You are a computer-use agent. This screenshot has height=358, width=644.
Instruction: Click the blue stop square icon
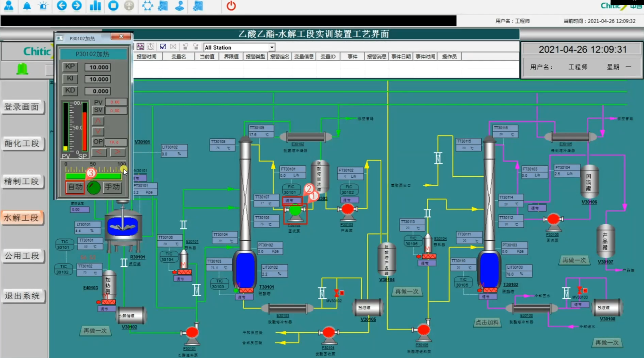(113, 6)
